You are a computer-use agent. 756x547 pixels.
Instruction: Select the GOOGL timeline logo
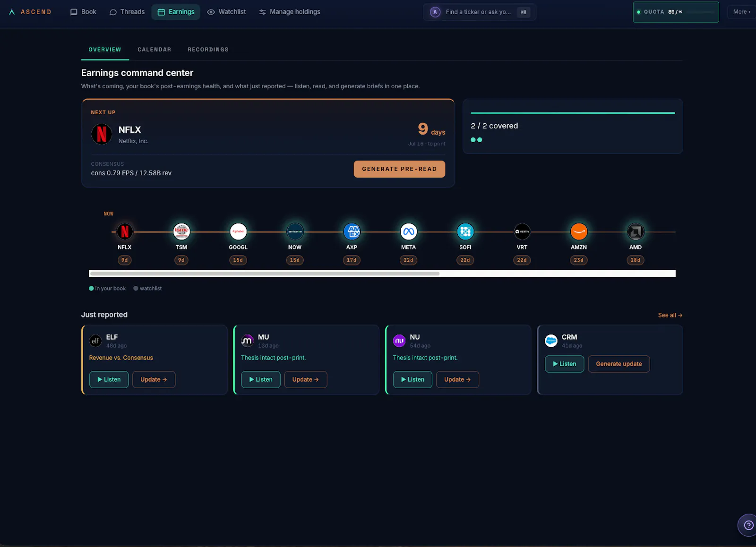point(238,231)
